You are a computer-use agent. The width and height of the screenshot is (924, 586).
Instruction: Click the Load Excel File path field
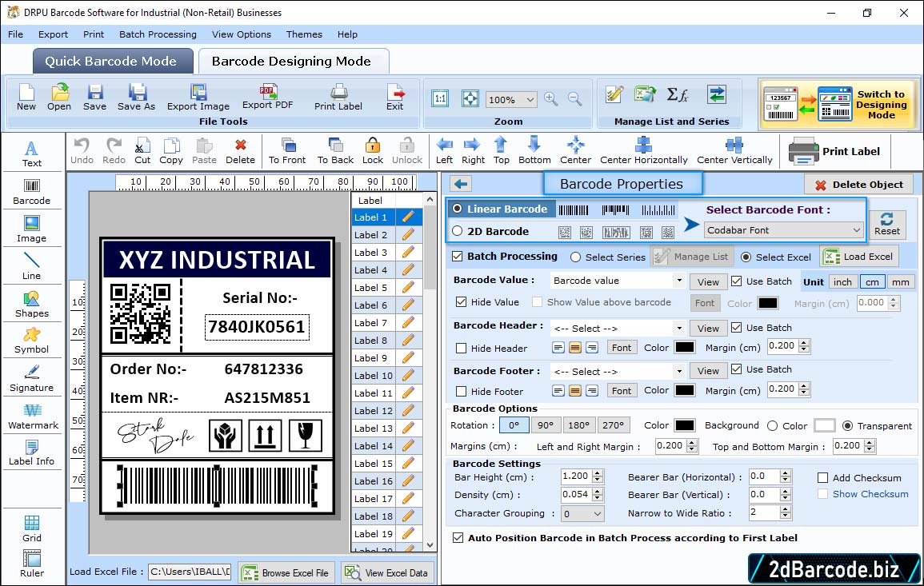(x=189, y=572)
